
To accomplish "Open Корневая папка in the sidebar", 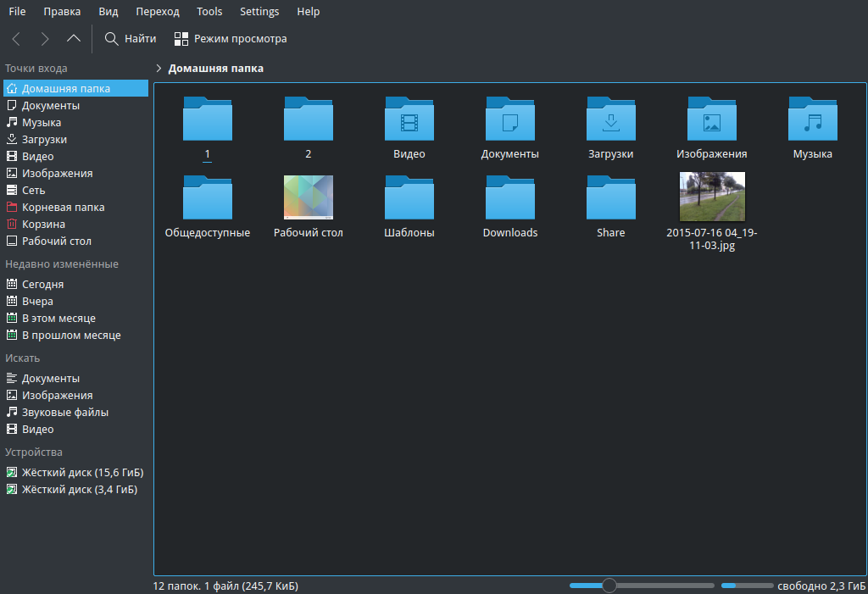I will tap(75, 207).
